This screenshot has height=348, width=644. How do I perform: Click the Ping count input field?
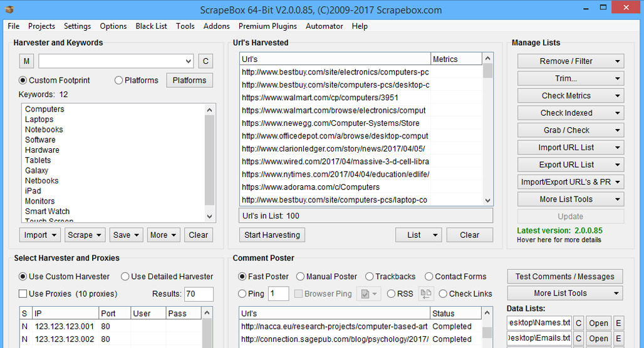pos(279,294)
